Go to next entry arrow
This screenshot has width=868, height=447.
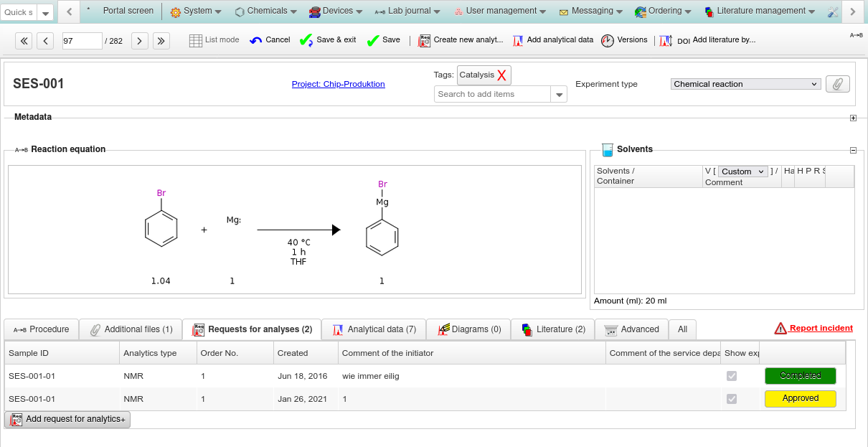[x=139, y=41]
